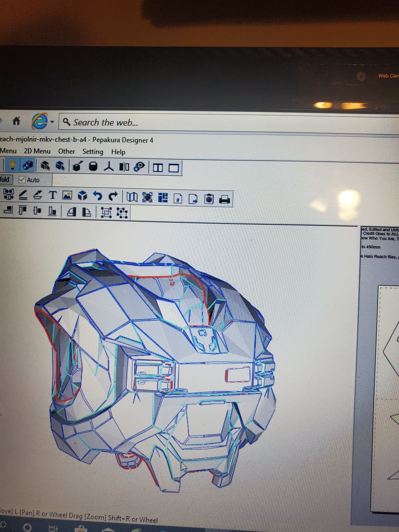Click the blue grid layout parts icon
The height and width of the screenshot is (532, 399).
[x=163, y=198]
